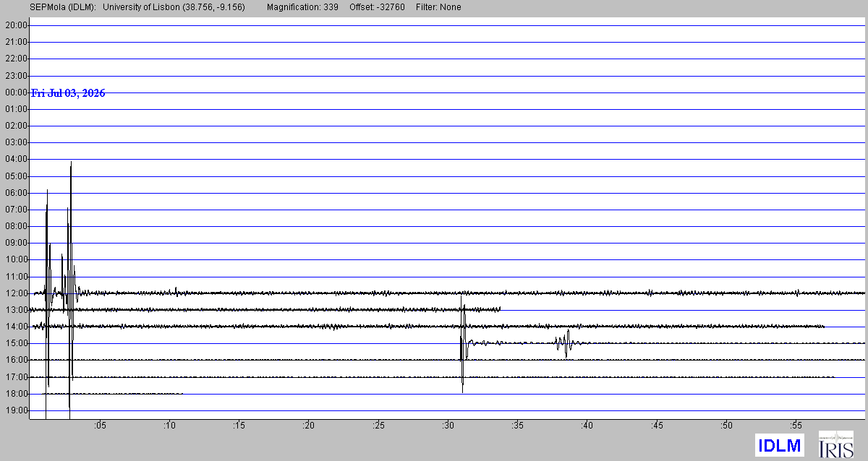Click the SEPMola (IDLM) station name
This screenshot has height=461, width=868.
tap(63, 7)
